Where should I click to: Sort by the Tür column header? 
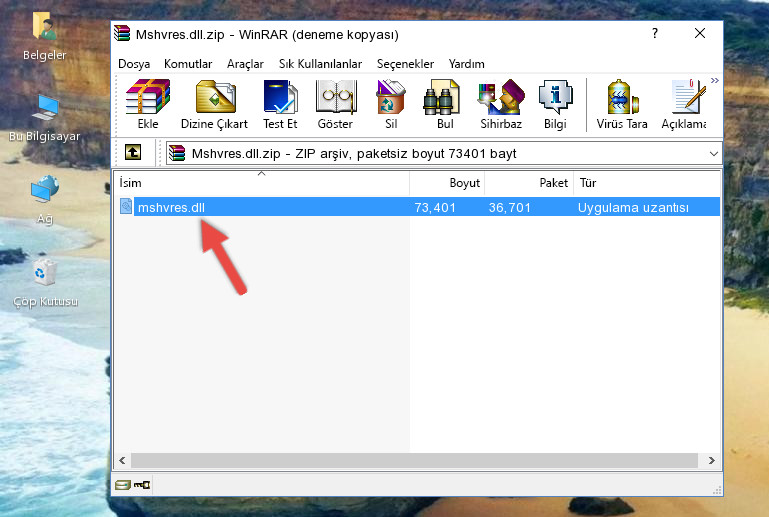(647, 183)
